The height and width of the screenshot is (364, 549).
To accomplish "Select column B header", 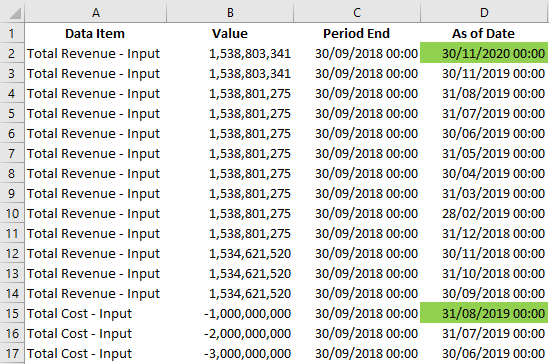I will point(230,13).
